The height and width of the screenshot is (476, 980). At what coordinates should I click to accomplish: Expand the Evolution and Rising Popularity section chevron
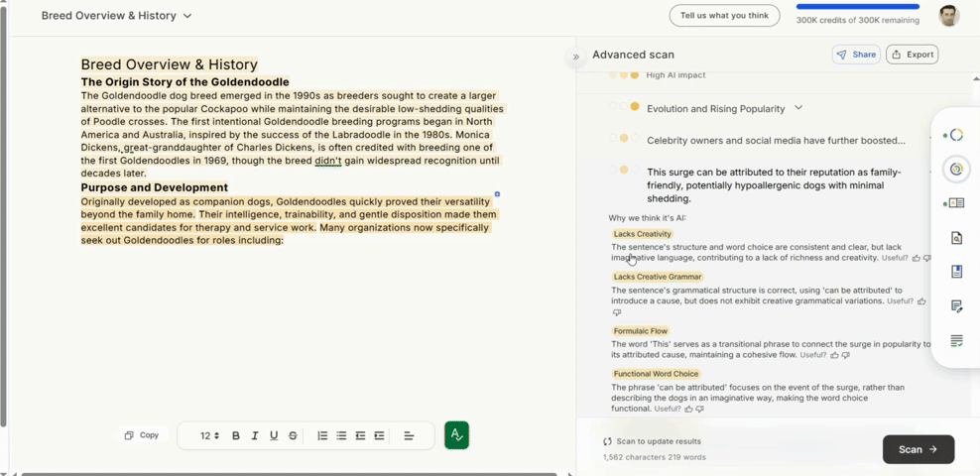tap(798, 107)
